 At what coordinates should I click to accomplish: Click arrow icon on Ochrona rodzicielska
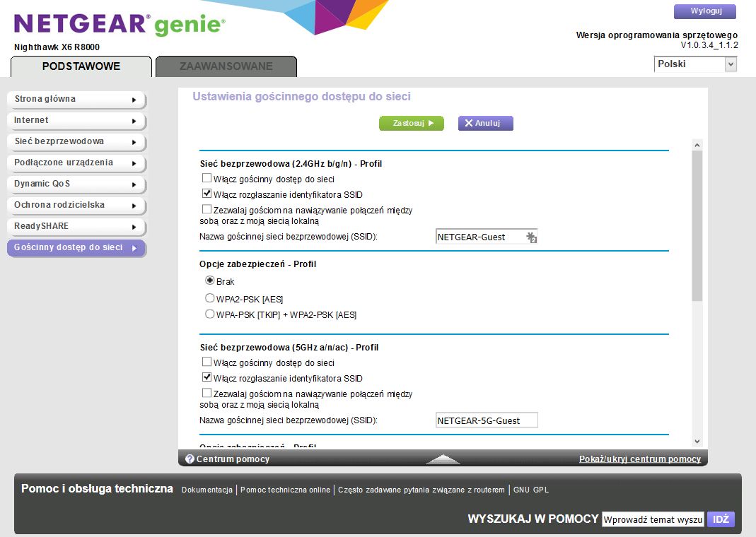coord(134,206)
